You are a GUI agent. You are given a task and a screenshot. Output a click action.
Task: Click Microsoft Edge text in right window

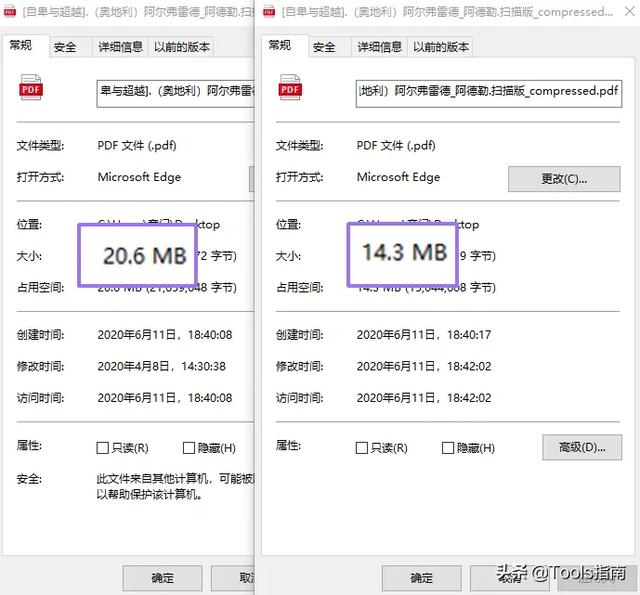click(x=398, y=178)
